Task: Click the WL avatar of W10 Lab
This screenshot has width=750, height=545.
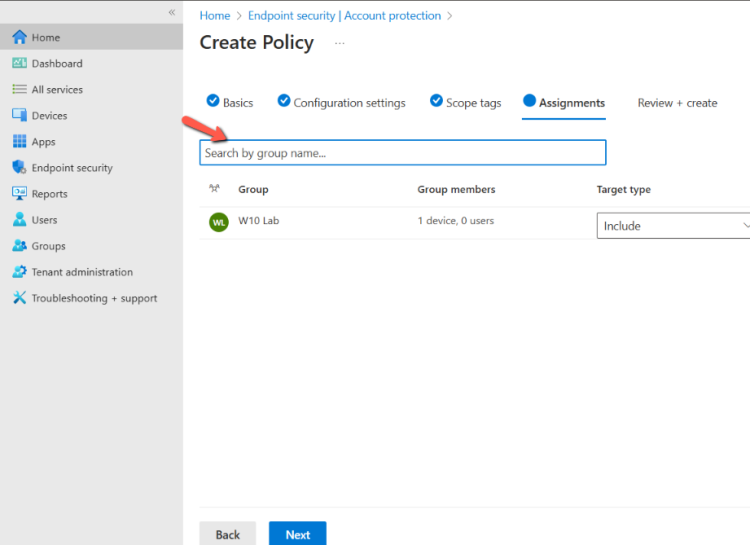Action: (219, 222)
